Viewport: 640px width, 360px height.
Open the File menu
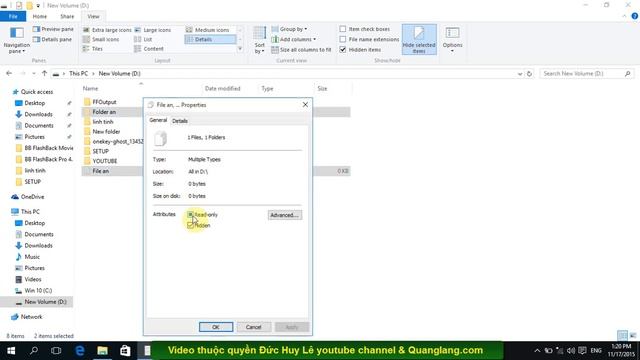13,16
